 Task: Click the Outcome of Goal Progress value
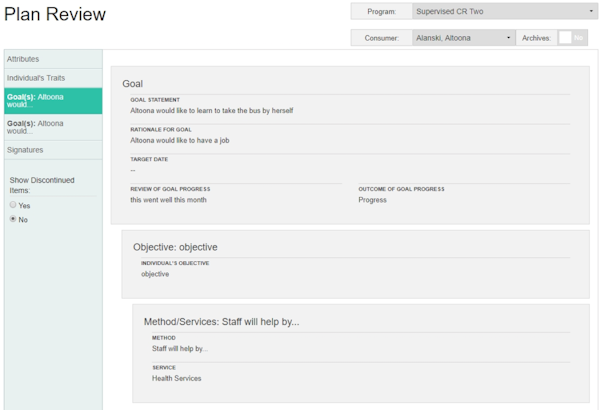(375, 199)
